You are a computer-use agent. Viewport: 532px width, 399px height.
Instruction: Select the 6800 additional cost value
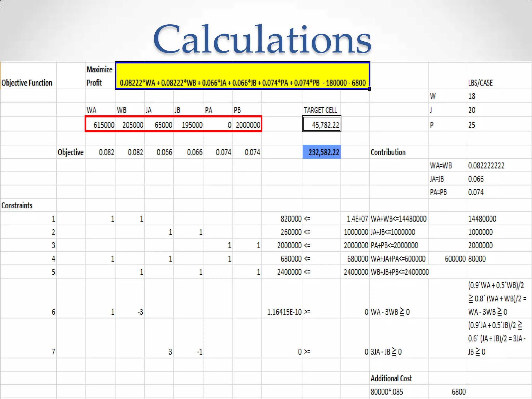click(x=458, y=391)
